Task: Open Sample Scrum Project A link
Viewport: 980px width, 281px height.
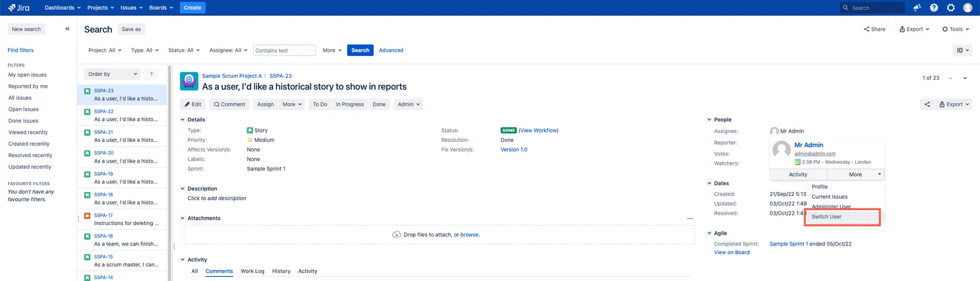Action: (x=232, y=76)
